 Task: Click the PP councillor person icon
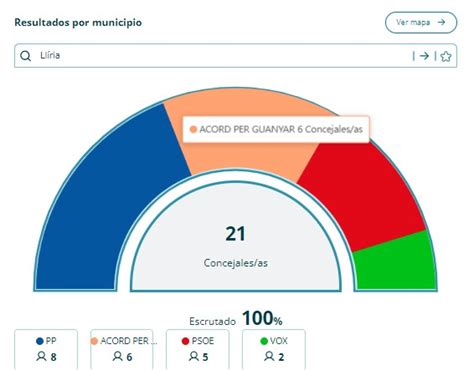pos(41,356)
